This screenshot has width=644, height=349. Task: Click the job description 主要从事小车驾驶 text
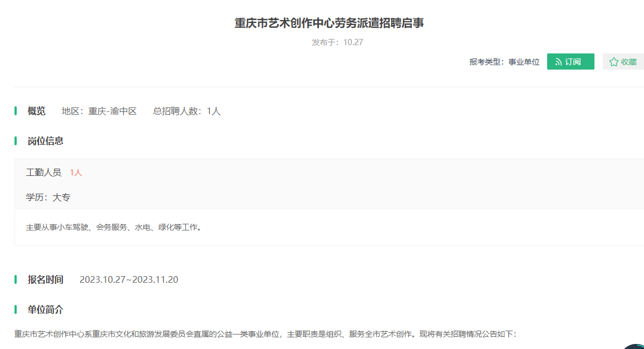pyautogui.click(x=114, y=227)
